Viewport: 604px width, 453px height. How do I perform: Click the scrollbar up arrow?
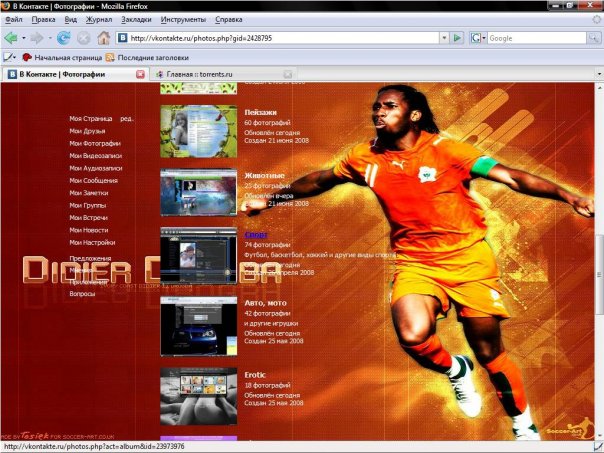pos(599,88)
